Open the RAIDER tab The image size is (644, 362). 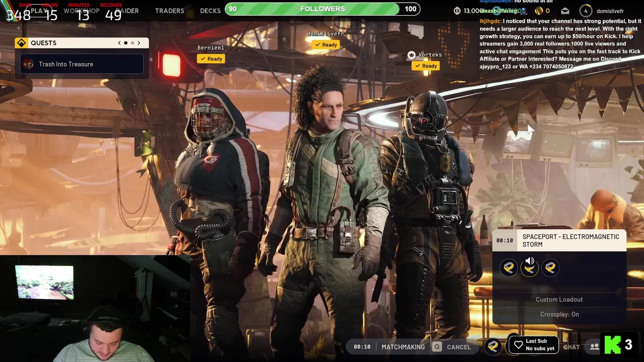pos(127,11)
